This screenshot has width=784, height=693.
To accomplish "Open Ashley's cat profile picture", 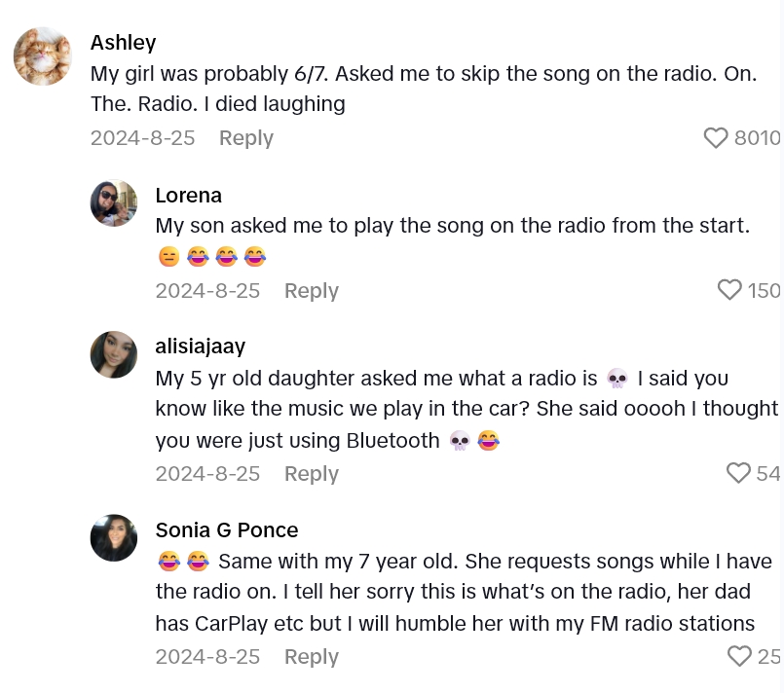I will click(42, 56).
